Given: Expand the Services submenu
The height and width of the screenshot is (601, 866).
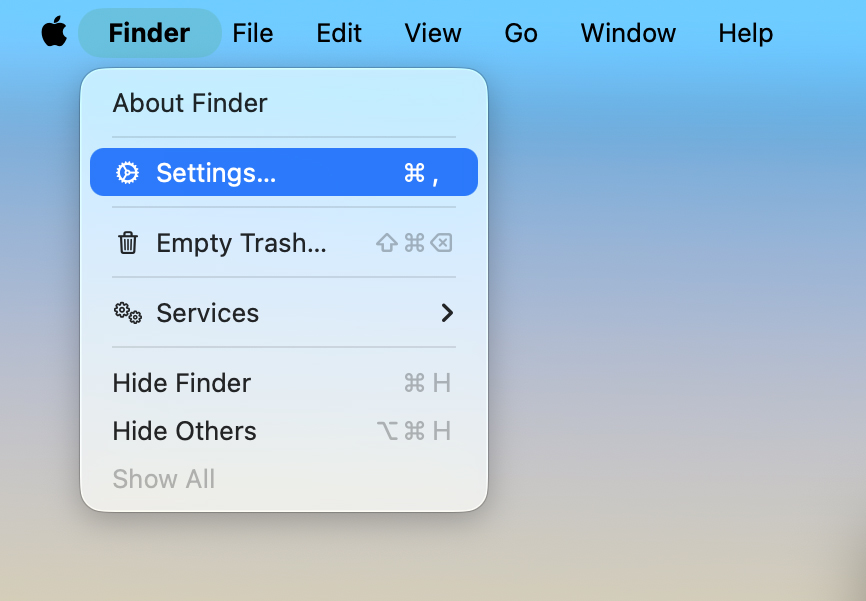Looking at the screenshot, I should pyautogui.click(x=208, y=313).
